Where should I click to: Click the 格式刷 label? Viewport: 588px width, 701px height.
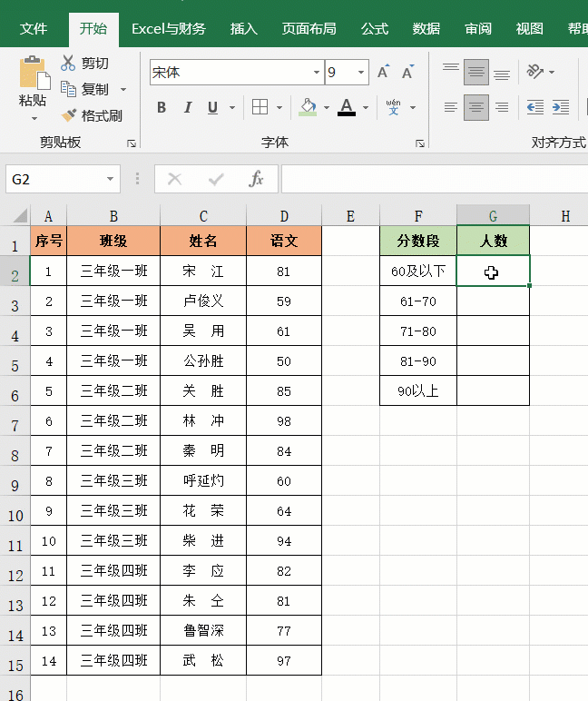(102, 116)
